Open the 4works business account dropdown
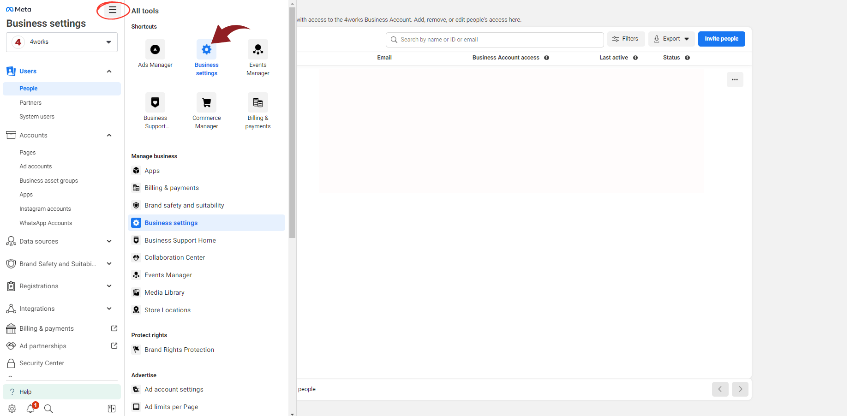This screenshot has width=868, height=416. click(62, 42)
